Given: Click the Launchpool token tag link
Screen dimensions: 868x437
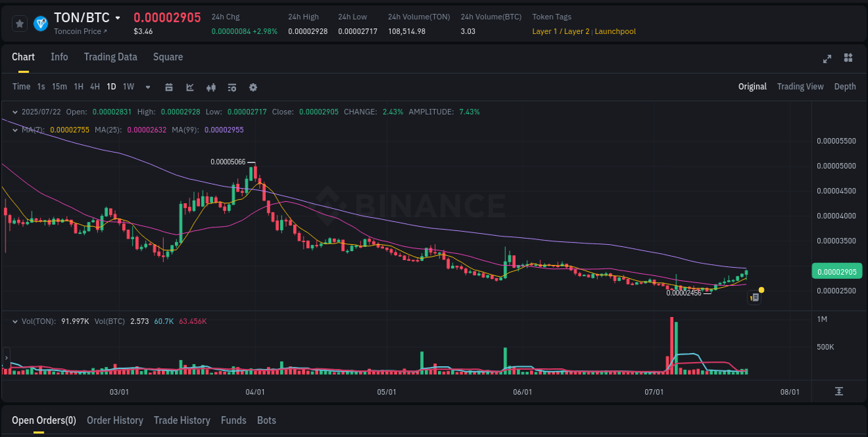Looking at the screenshot, I should click(x=615, y=31).
